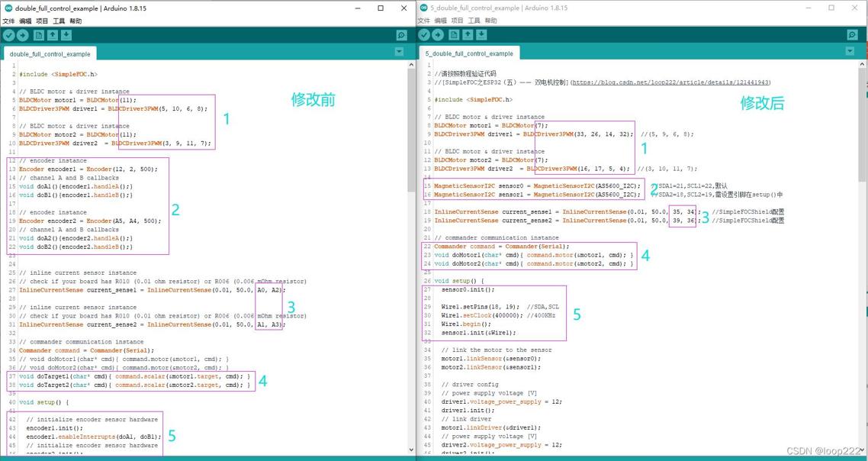Click "void setup() {" in the 5_double_full_control_example editor

pos(459,281)
